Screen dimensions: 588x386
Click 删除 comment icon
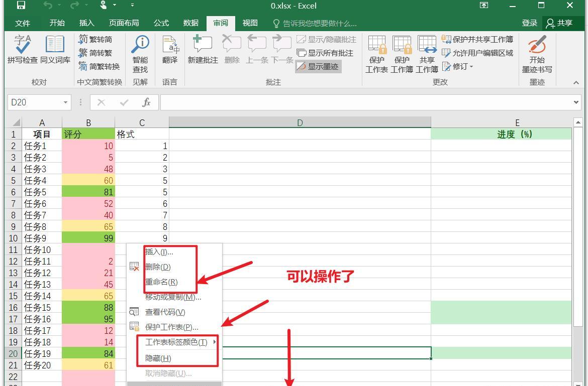coord(232,49)
